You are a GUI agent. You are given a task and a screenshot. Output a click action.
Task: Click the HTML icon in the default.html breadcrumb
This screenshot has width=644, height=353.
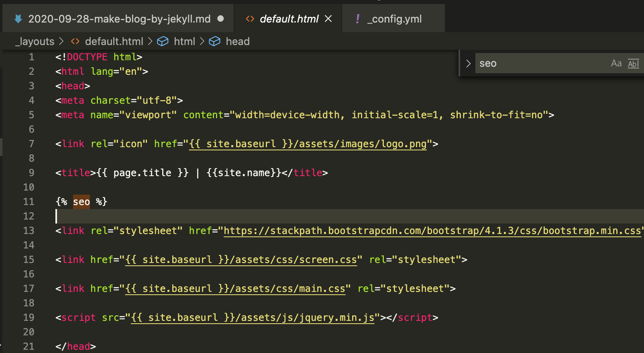[x=75, y=41]
